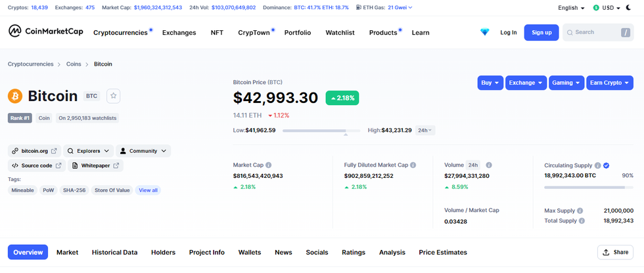644x273 pixels.
Task: Change the 24h low/high range selector
Action: point(425,131)
